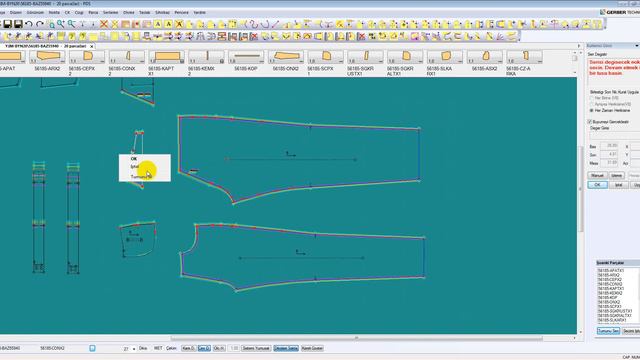Click the Tümünü Seç button
Image resolution: width=640 pixels, height=360 pixels.
coord(608,331)
